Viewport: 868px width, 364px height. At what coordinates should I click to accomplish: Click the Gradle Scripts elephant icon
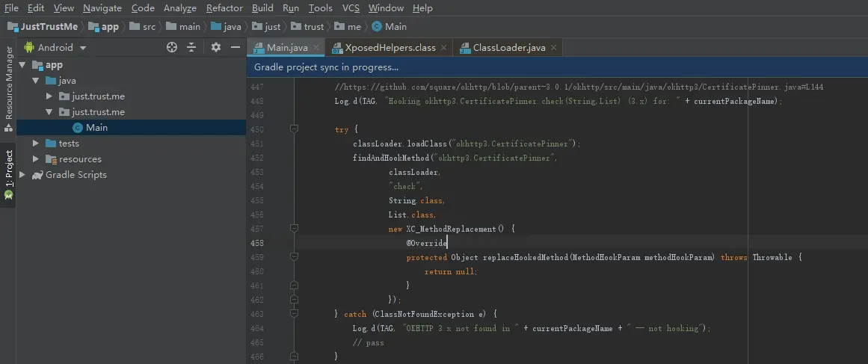(x=37, y=175)
